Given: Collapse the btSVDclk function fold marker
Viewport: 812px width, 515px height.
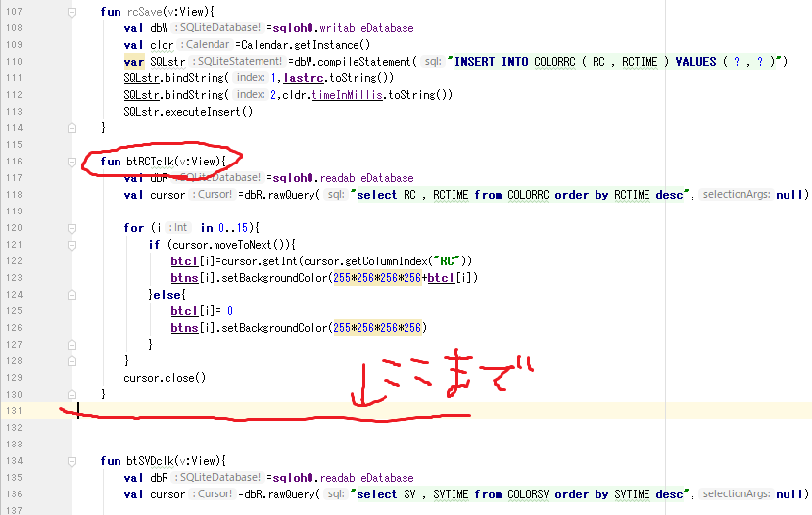Looking at the screenshot, I should (72, 461).
